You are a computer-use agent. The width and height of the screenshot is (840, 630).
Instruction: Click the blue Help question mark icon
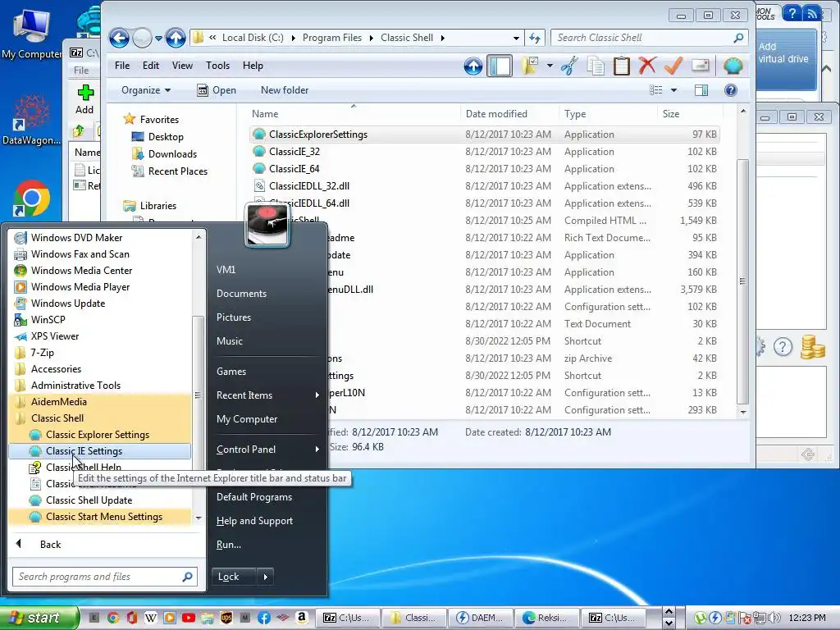tap(731, 90)
